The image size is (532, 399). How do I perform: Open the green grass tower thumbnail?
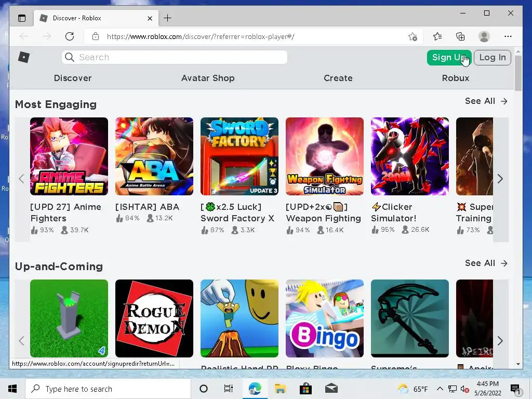coord(69,318)
